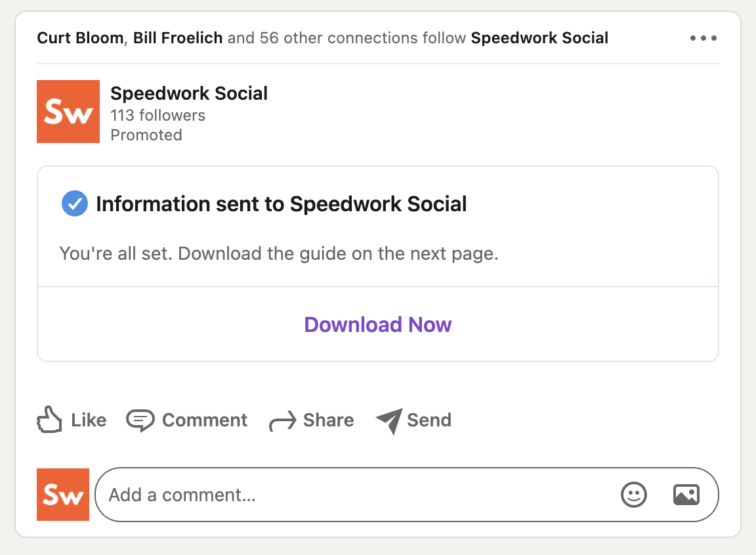Click the Send label

pyautogui.click(x=429, y=420)
